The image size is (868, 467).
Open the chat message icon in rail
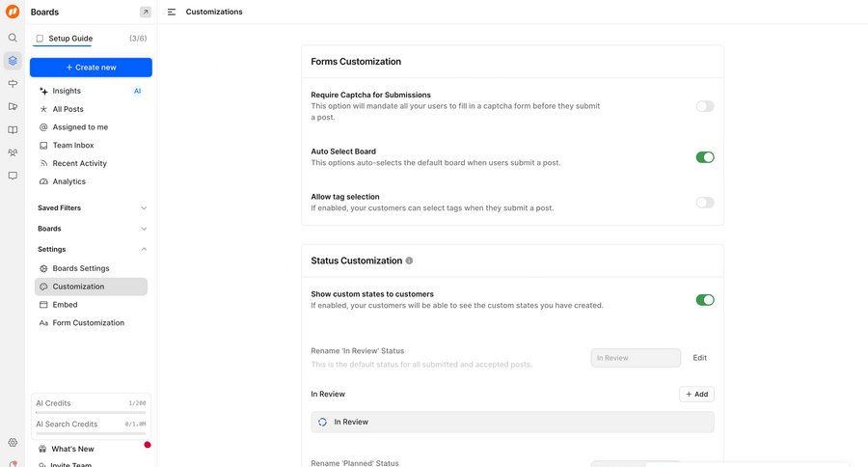(x=13, y=176)
